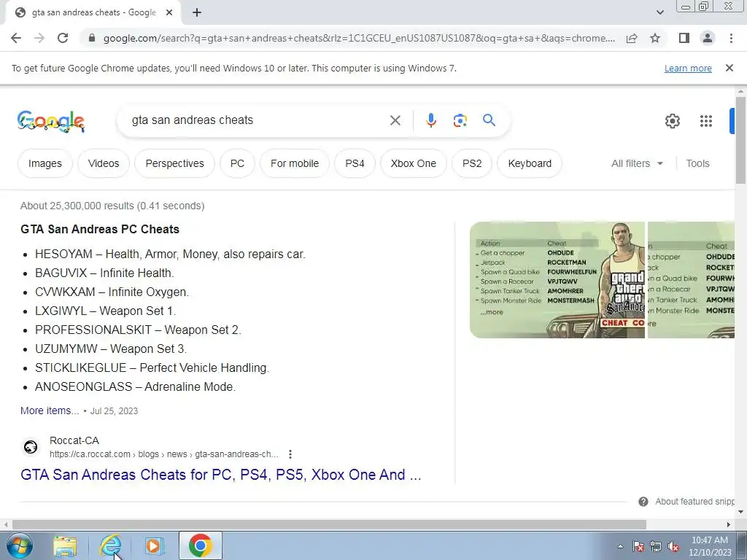
Task: Select the BAGUVIX Infinite Health line
Action: 104,273
